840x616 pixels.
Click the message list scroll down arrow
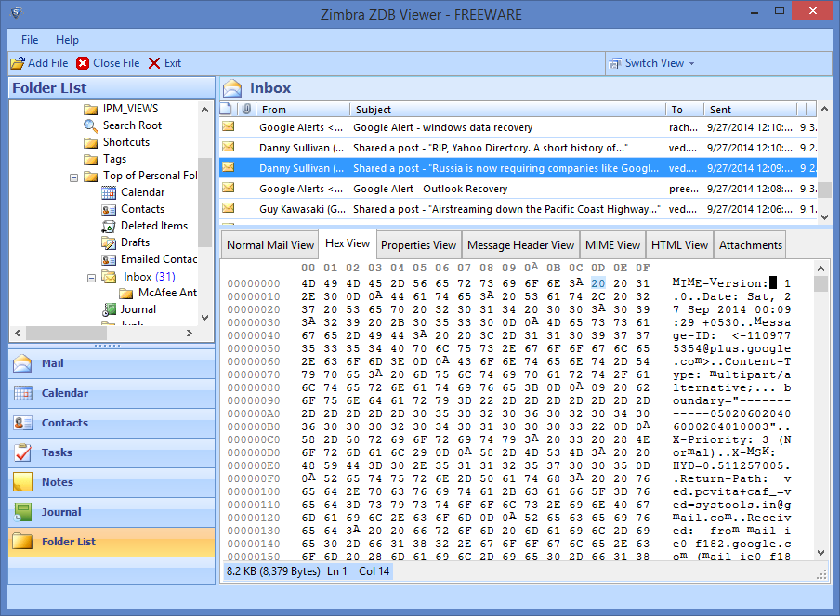click(825, 216)
